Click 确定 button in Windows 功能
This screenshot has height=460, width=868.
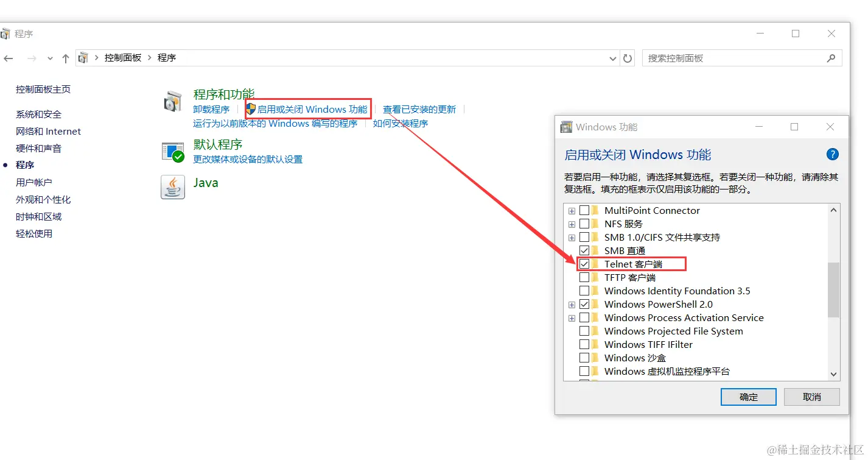749,397
